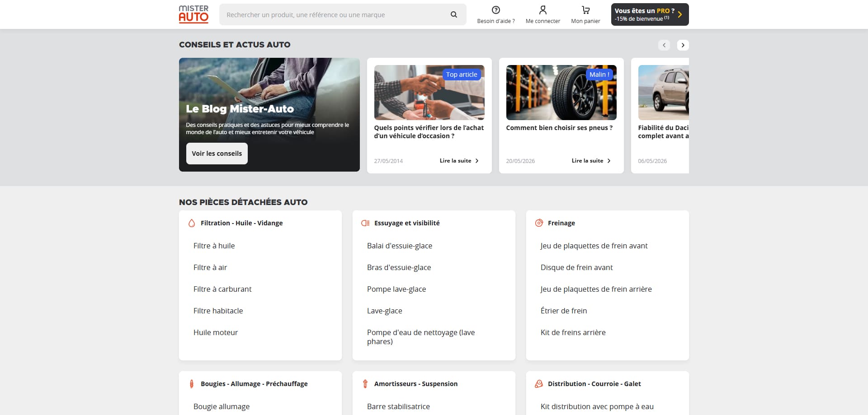
Task: Choose Bras d'essuie-glace
Action: pos(399,267)
